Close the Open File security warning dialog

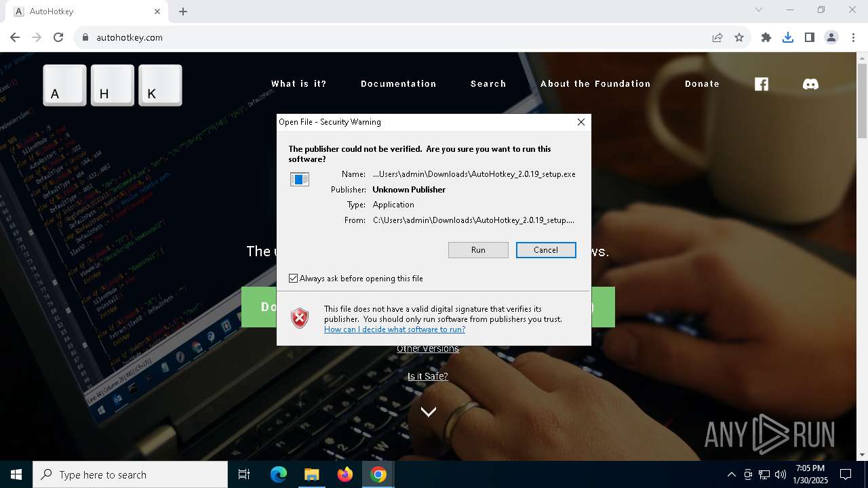pos(580,122)
